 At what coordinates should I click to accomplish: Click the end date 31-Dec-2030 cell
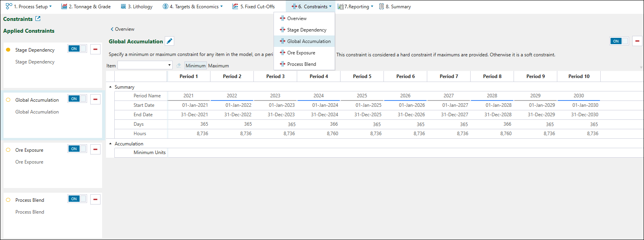579,115
